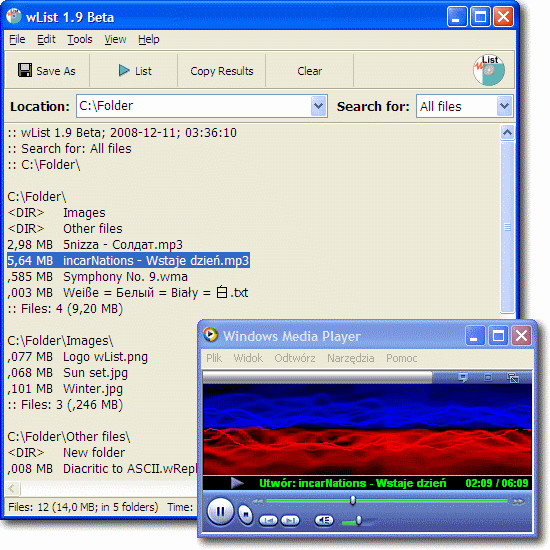The height and width of the screenshot is (550, 550).
Task: Minimize the wList window
Action: click(x=457, y=16)
